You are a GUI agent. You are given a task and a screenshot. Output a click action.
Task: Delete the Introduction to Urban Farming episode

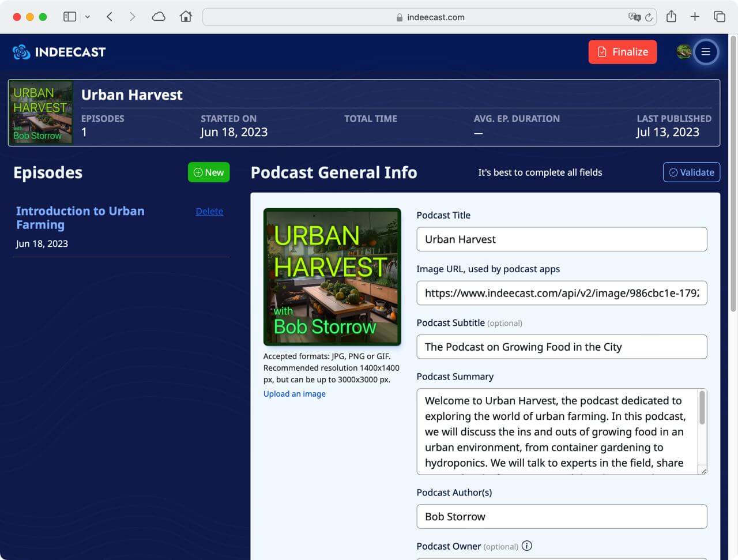click(x=209, y=212)
